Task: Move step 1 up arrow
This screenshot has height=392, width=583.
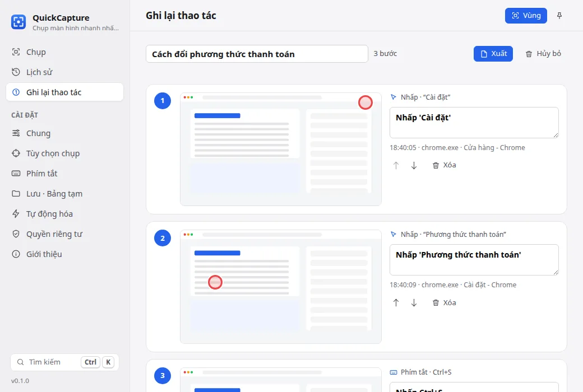Action: click(396, 165)
